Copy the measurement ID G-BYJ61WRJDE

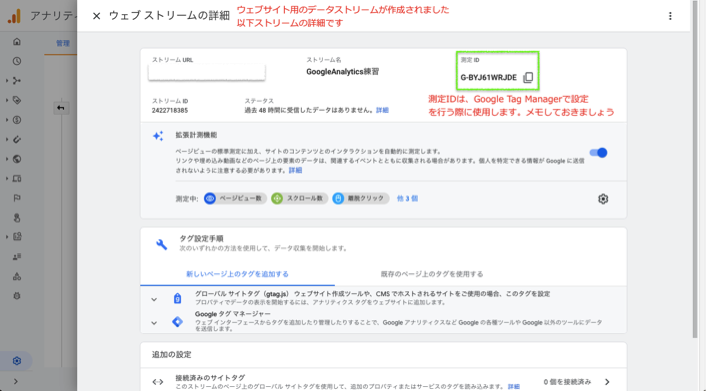[528, 77]
